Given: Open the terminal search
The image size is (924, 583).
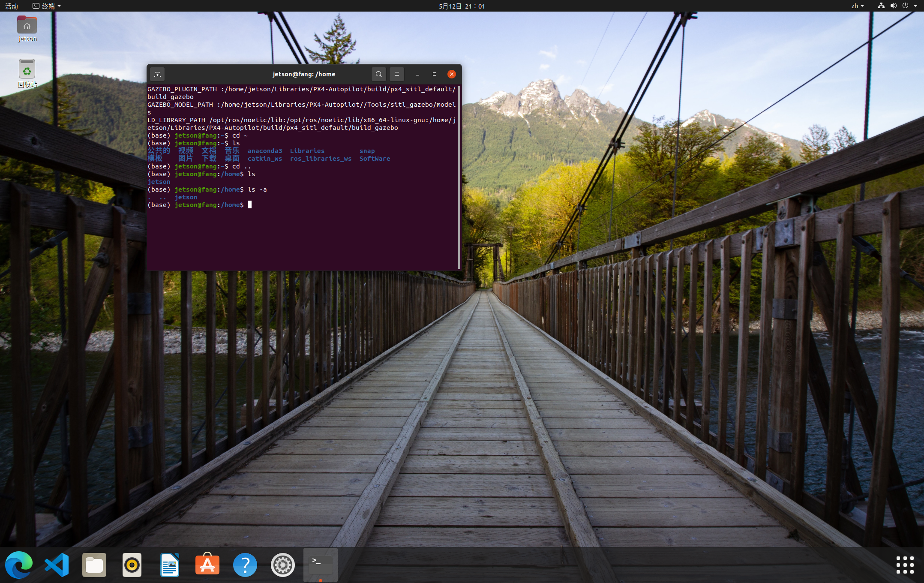Looking at the screenshot, I should pyautogui.click(x=378, y=74).
